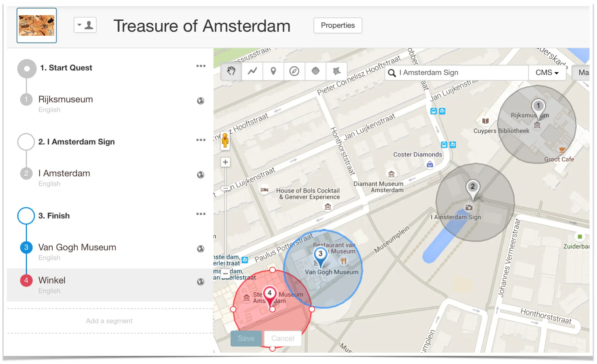This screenshot has width=597, height=364.
Task: Click Cuypers Bibliotheek map icon
Action: point(485,121)
